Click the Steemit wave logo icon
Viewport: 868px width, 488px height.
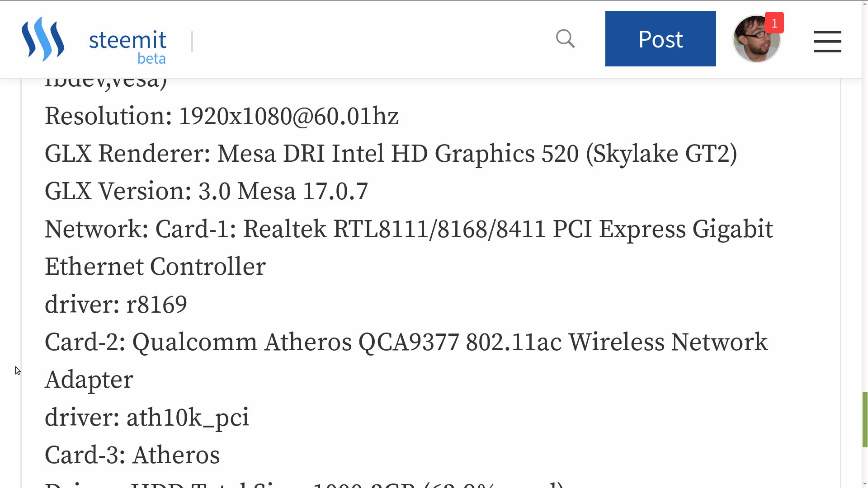pos(43,39)
